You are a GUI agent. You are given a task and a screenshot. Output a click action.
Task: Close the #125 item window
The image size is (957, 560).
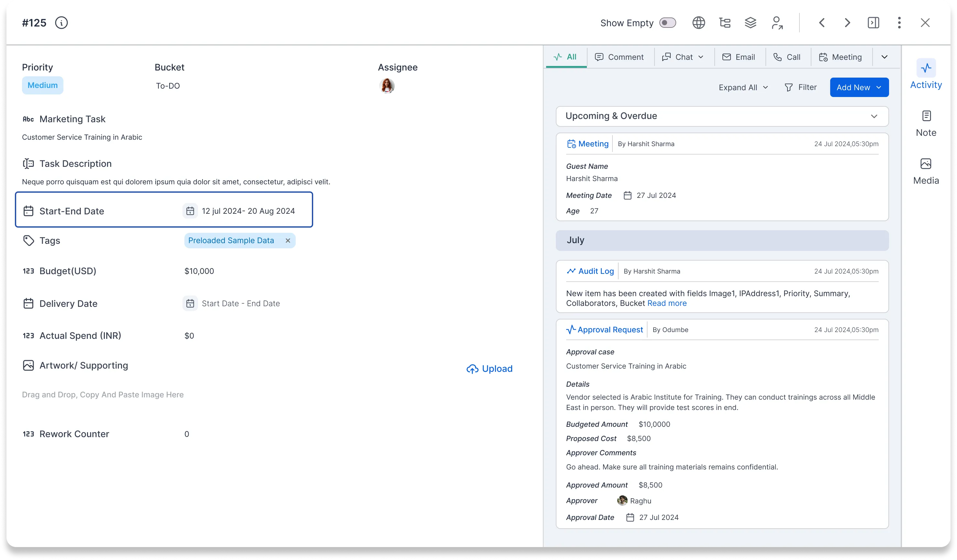point(925,23)
